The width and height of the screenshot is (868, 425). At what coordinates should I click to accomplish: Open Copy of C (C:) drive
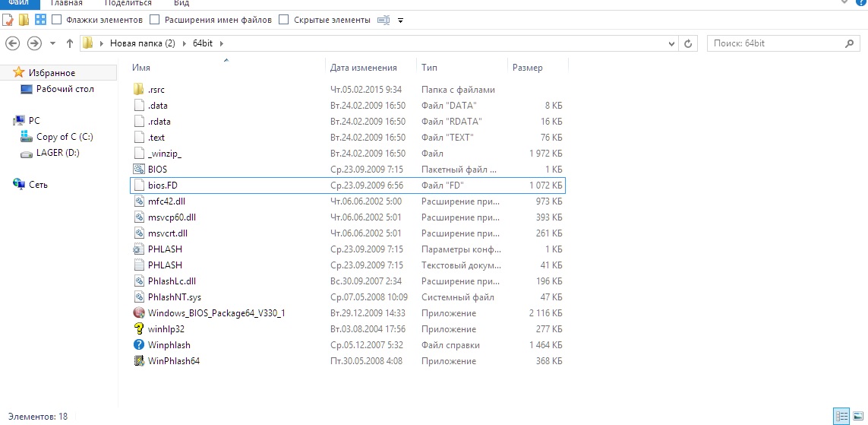pyautogui.click(x=64, y=137)
